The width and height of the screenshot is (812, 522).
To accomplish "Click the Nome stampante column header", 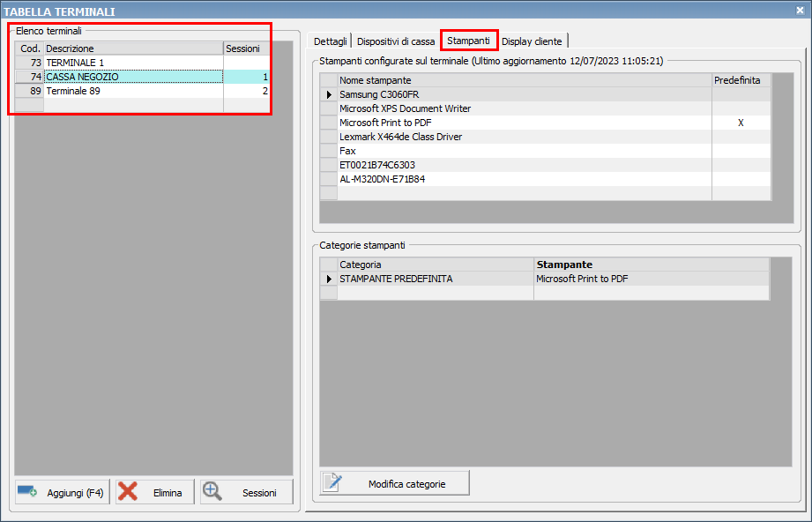I will [x=525, y=80].
